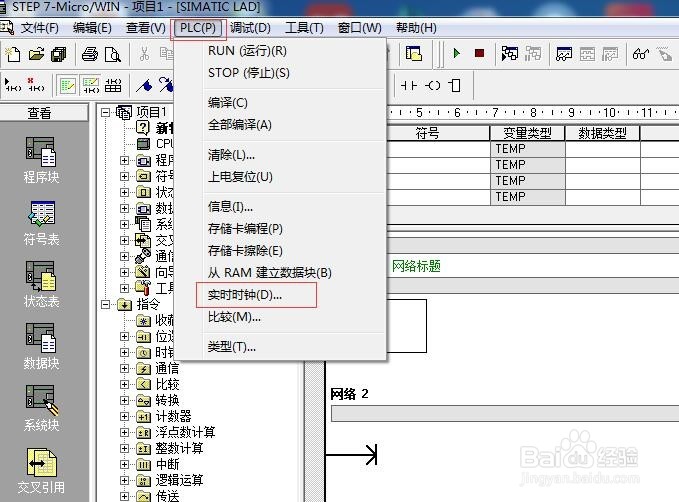Viewport: 679px width, 502px height.
Task: Open 数据块 in the view sidebar
Action: (41, 346)
